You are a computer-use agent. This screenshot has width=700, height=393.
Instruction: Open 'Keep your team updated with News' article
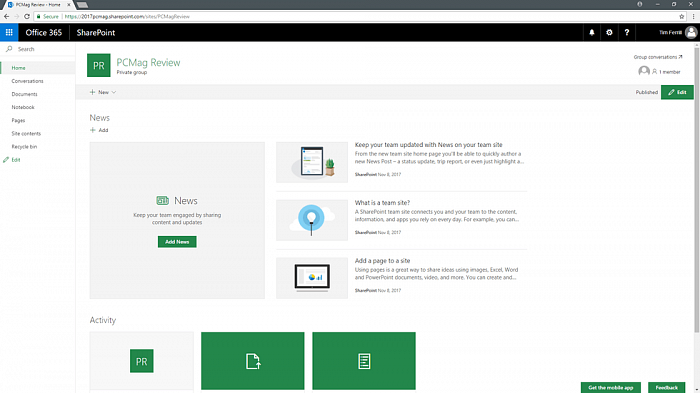(428, 145)
